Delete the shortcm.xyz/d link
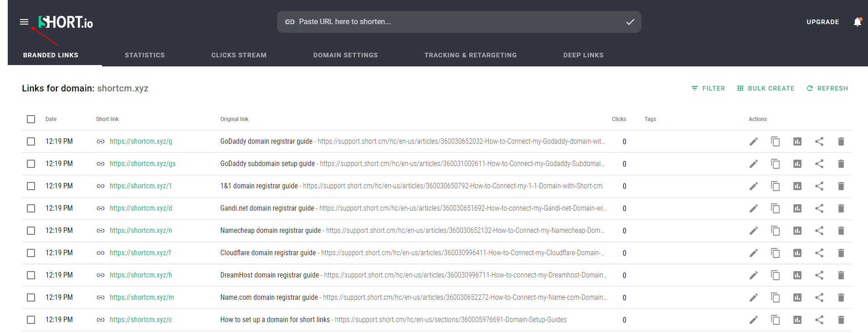The height and width of the screenshot is (333, 868). tap(841, 208)
